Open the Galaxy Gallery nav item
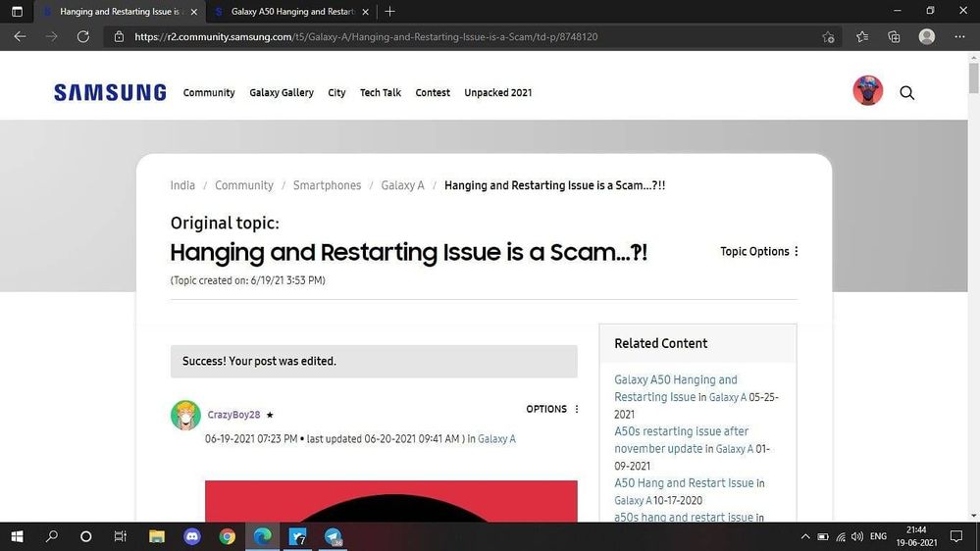Screen dimensions: 980x551 (282, 92)
